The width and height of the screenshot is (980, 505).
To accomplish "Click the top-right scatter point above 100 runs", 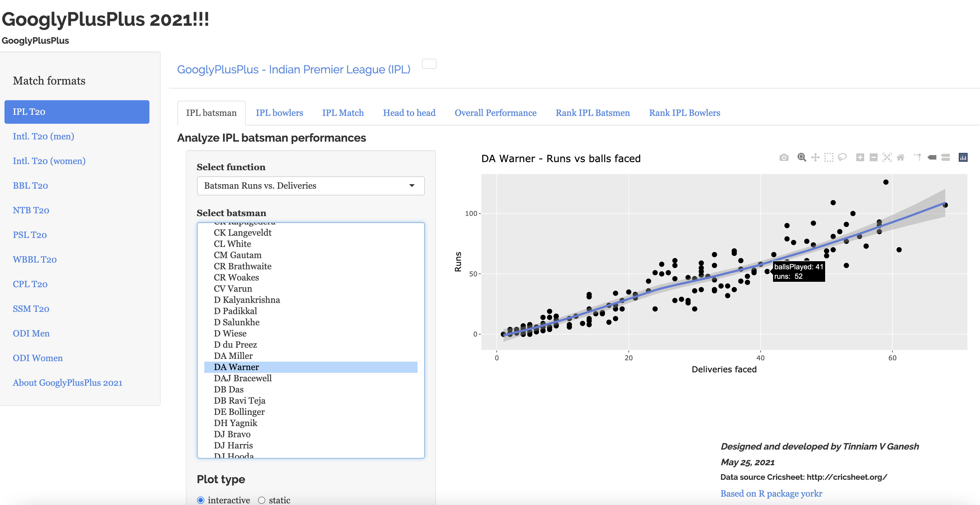I will click(x=886, y=182).
